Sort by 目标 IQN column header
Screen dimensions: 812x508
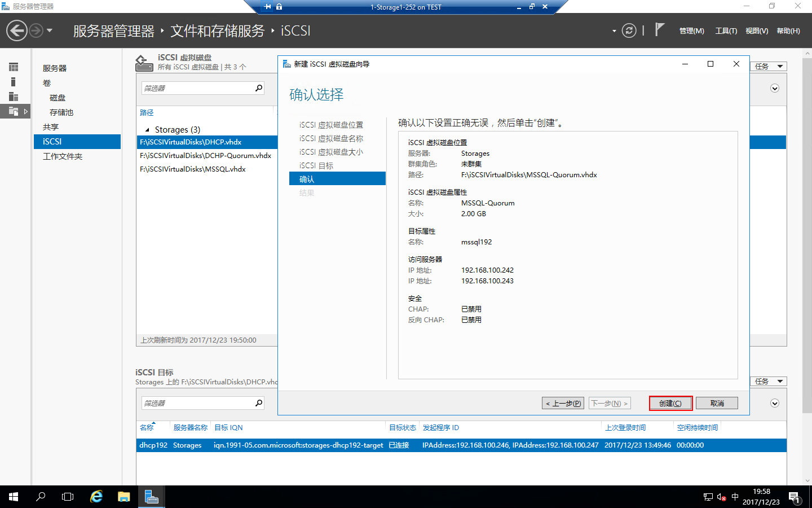pos(228,428)
